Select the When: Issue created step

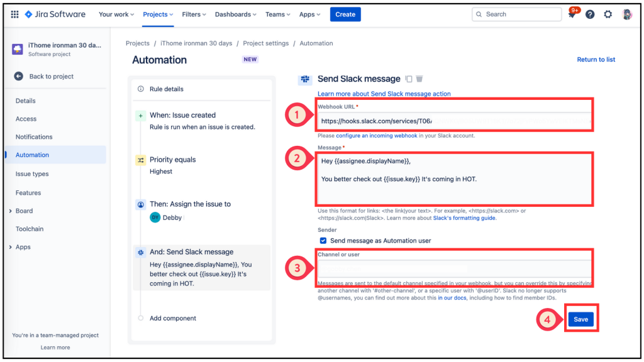[x=201, y=121]
